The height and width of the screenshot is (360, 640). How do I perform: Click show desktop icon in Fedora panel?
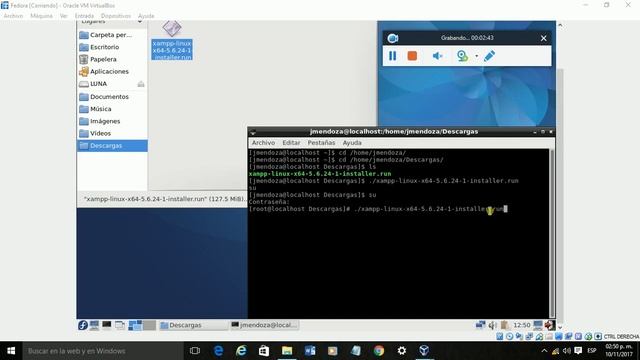tap(95, 325)
